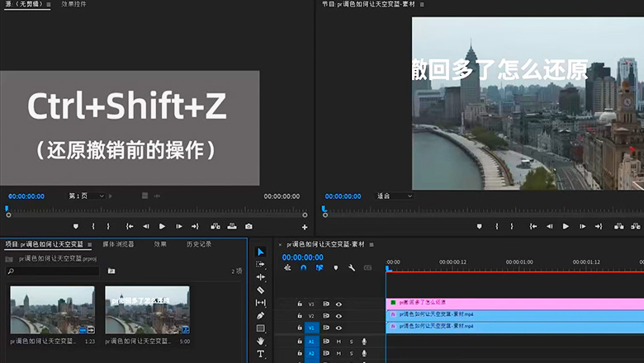Viewport: 644px width, 363px height.
Task: Toggle sync lock on track V2
Action: pyautogui.click(x=325, y=316)
